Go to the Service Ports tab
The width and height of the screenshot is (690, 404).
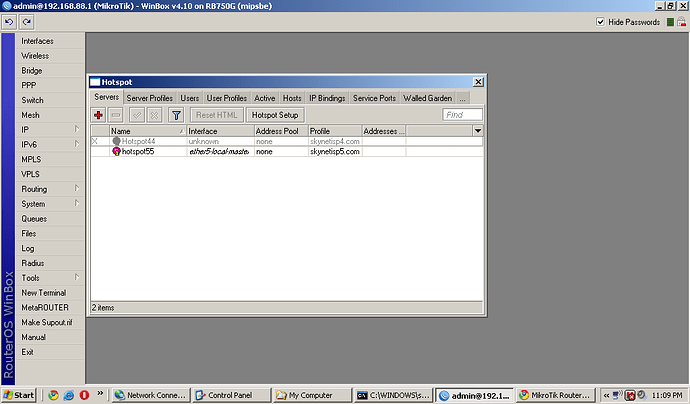point(374,98)
